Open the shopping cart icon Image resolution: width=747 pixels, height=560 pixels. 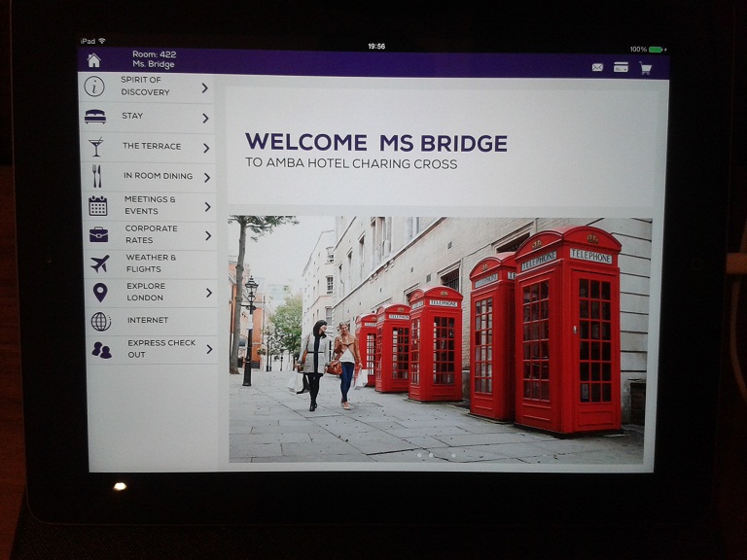pyautogui.click(x=646, y=69)
